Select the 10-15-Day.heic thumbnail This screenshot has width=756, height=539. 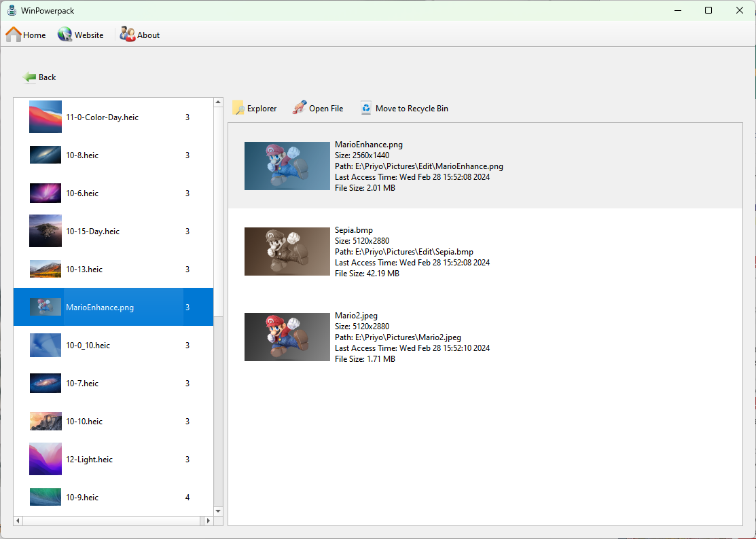[46, 231]
